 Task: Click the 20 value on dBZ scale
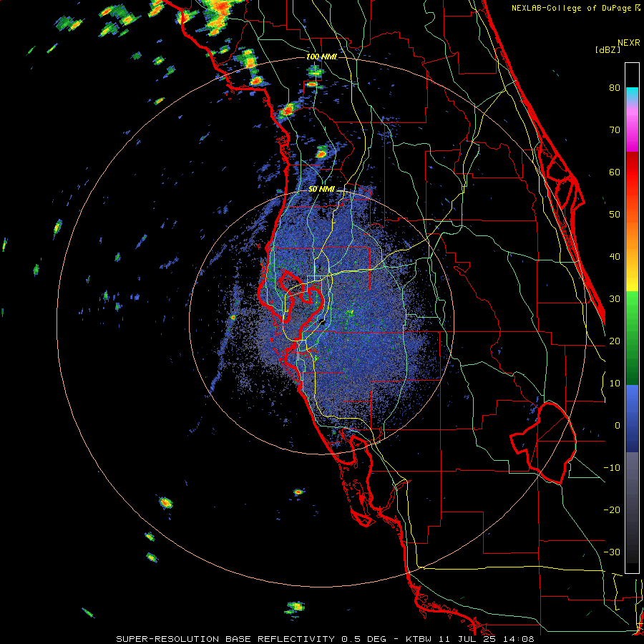[615, 341]
